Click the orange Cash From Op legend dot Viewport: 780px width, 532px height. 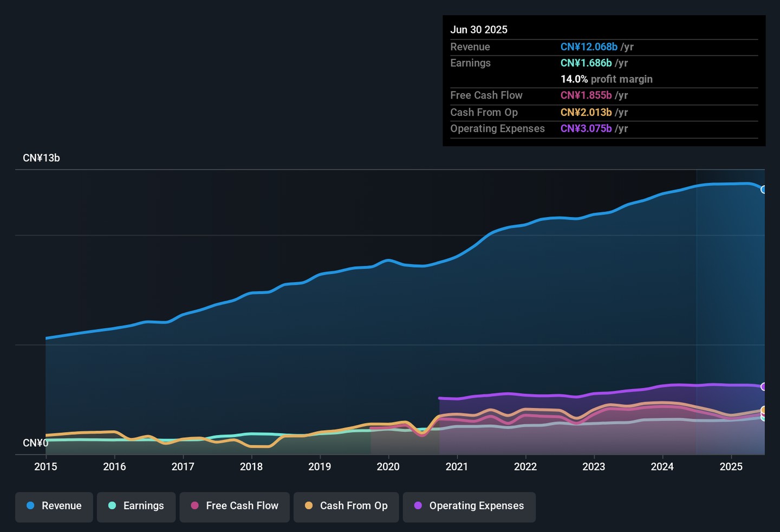click(x=309, y=505)
